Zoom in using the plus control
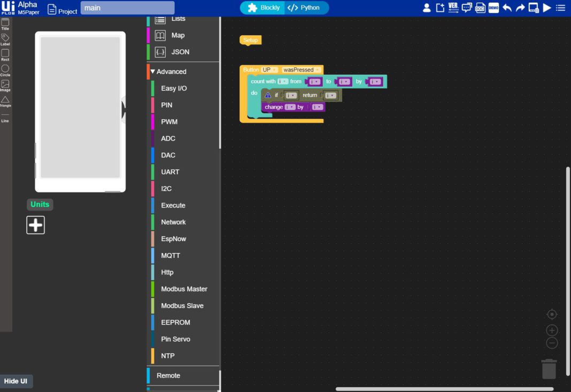This screenshot has height=392, width=571. click(552, 330)
